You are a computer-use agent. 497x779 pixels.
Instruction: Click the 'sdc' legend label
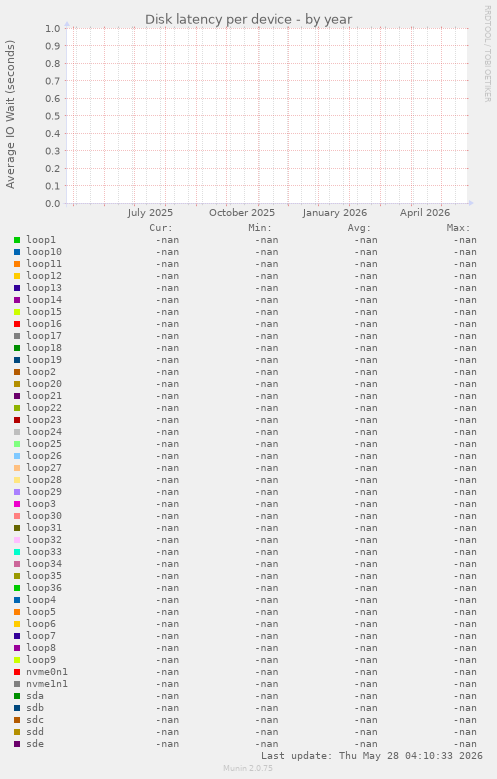[x=35, y=720]
